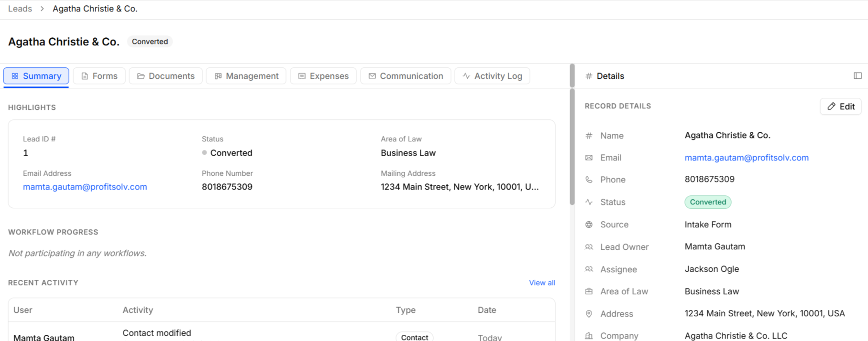This screenshot has width=868, height=341.
Task: Open email link in Record Details
Action: [x=747, y=158]
